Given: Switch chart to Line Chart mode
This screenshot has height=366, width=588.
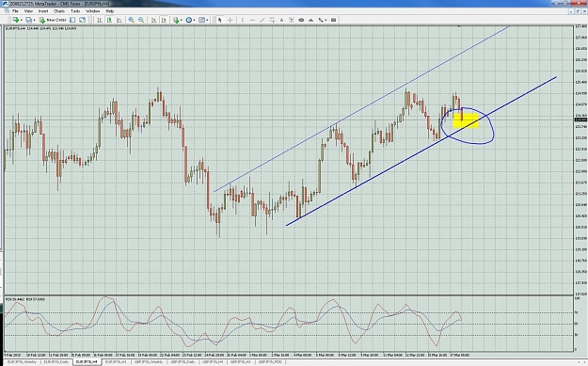Looking at the screenshot, I should click(119, 20).
